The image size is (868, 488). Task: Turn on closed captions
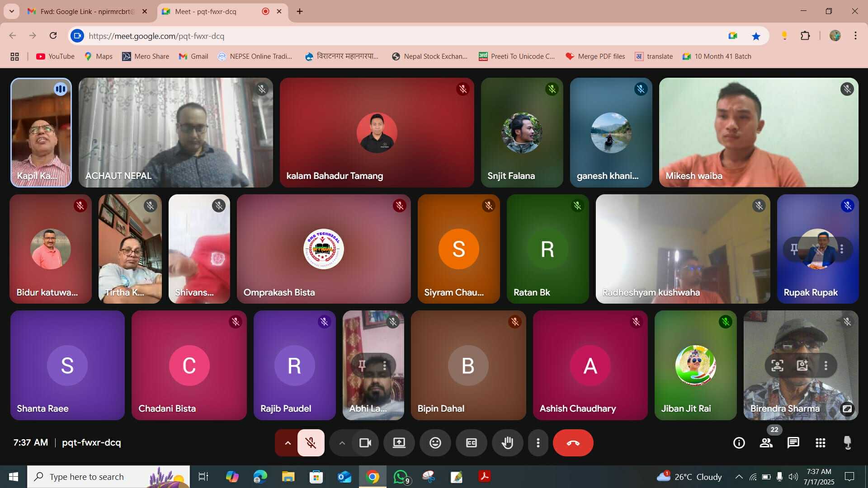coord(471,443)
